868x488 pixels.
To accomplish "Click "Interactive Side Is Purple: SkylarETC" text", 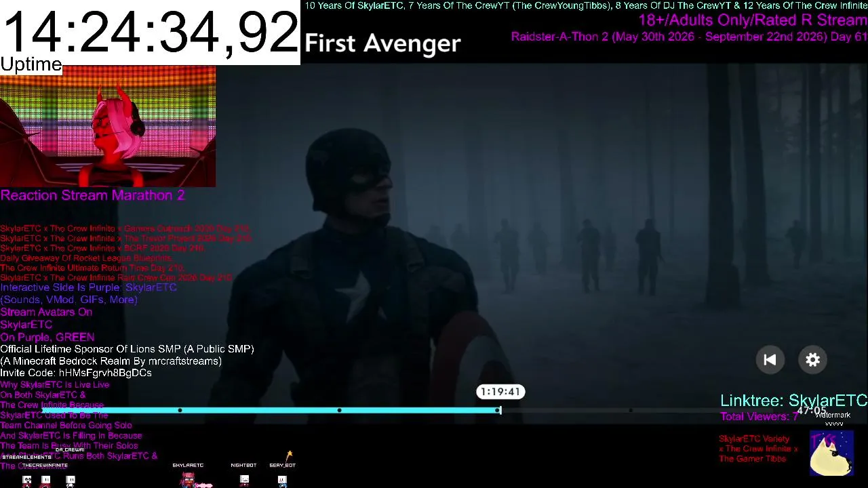I will (x=88, y=287).
